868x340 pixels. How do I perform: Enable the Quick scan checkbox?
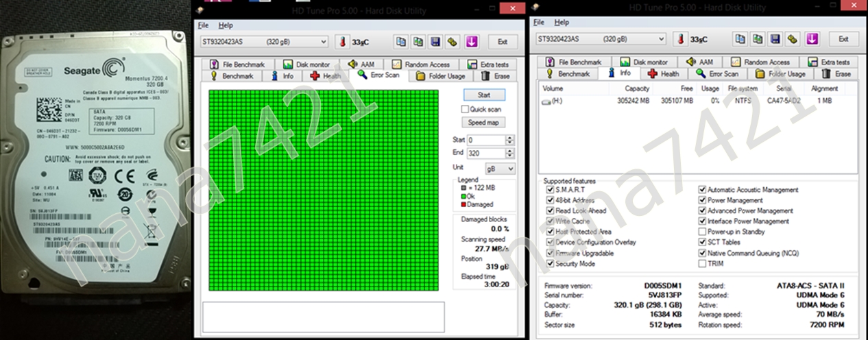465,109
